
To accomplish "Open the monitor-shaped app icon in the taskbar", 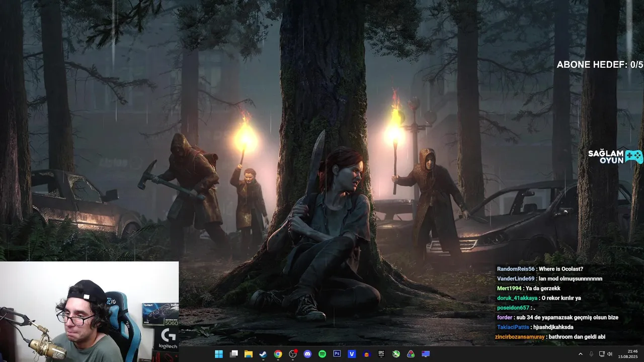I will coord(426,354).
